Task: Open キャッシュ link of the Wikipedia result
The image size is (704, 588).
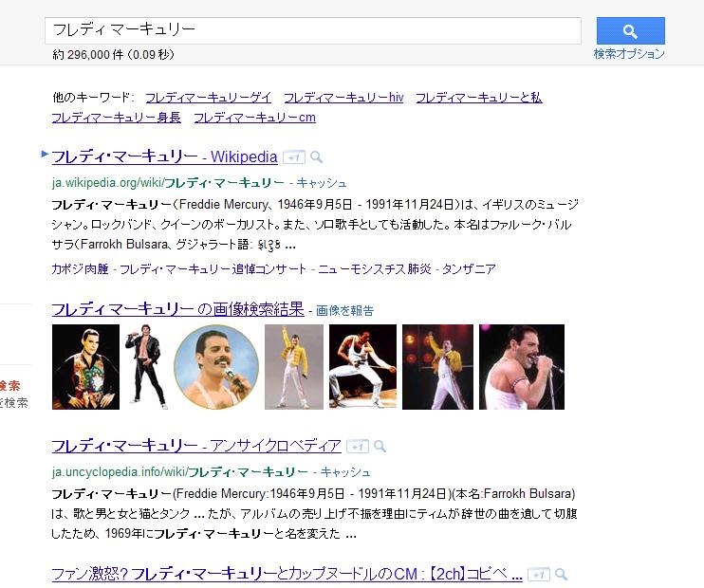Action: click(322, 183)
